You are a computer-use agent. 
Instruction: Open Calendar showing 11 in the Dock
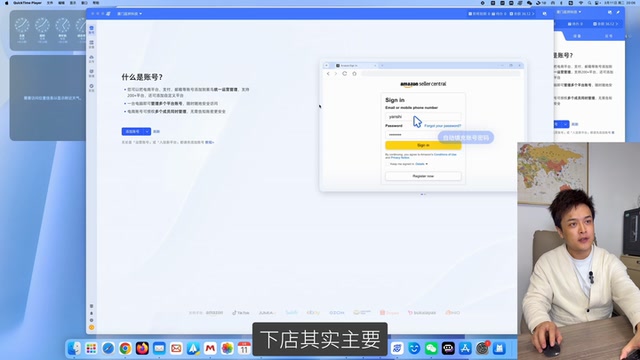(x=244, y=348)
